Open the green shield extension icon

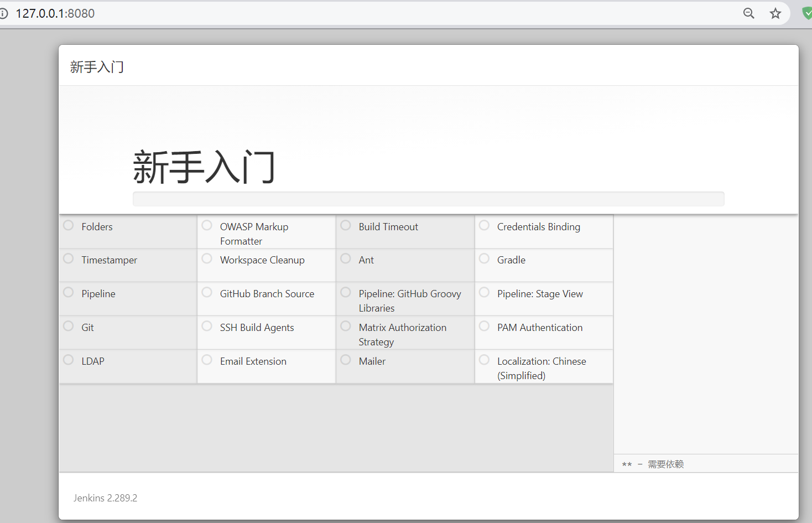coord(808,13)
